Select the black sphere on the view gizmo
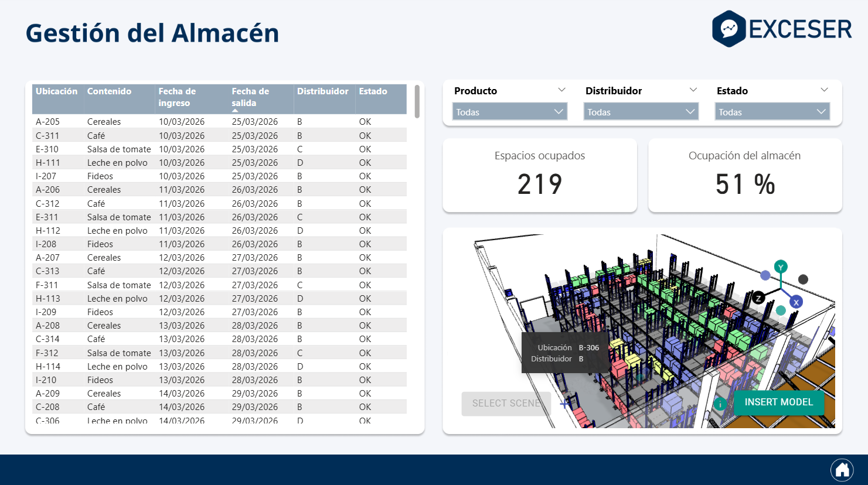 (803, 279)
